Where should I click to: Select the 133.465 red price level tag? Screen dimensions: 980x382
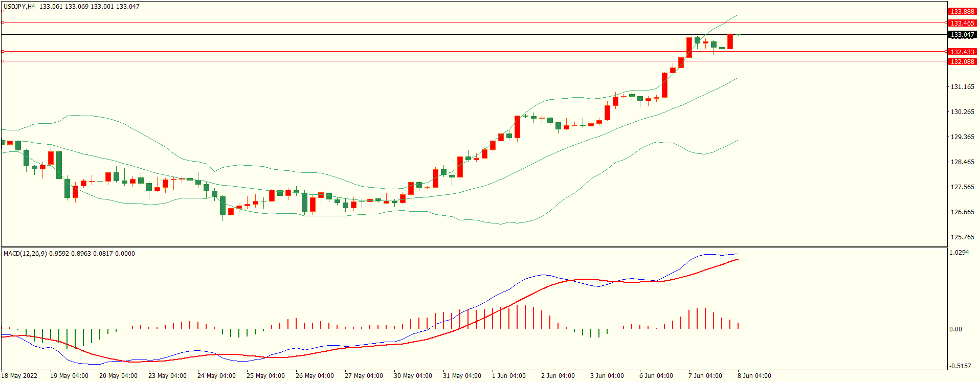(962, 23)
